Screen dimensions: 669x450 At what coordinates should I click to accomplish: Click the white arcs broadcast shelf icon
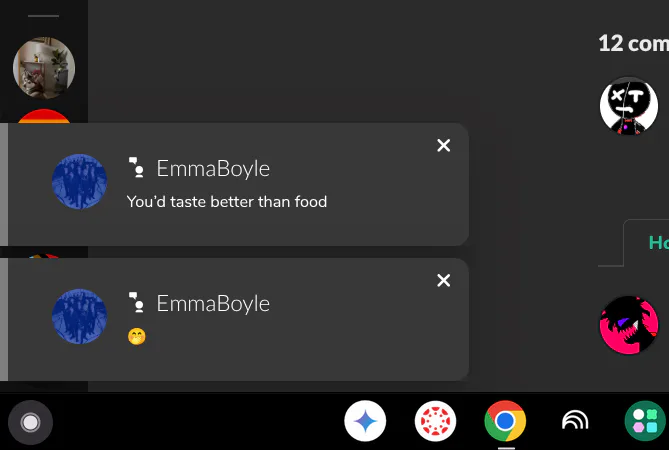[x=575, y=421]
